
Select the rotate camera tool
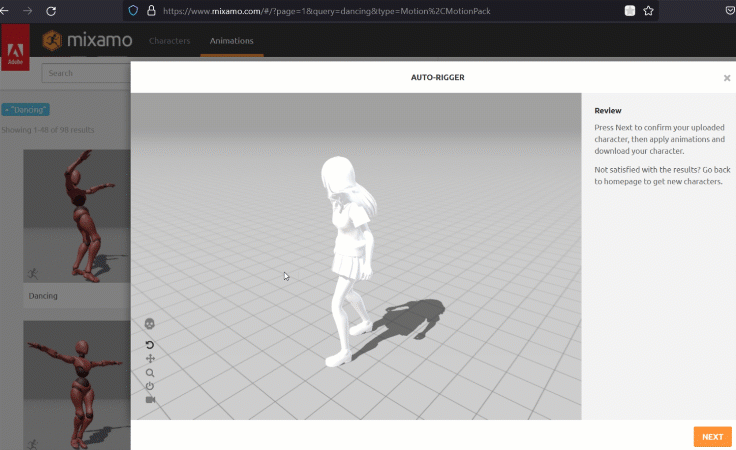[150, 345]
